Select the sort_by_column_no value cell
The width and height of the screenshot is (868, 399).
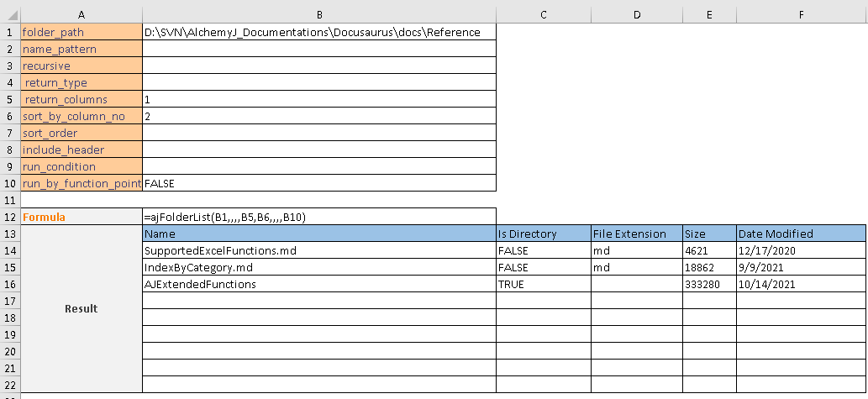click(319, 116)
